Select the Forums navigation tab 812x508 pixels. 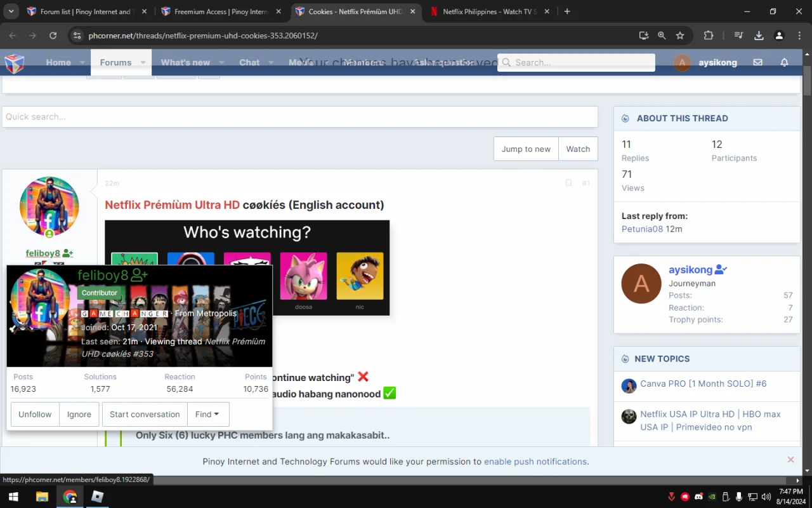(115, 62)
